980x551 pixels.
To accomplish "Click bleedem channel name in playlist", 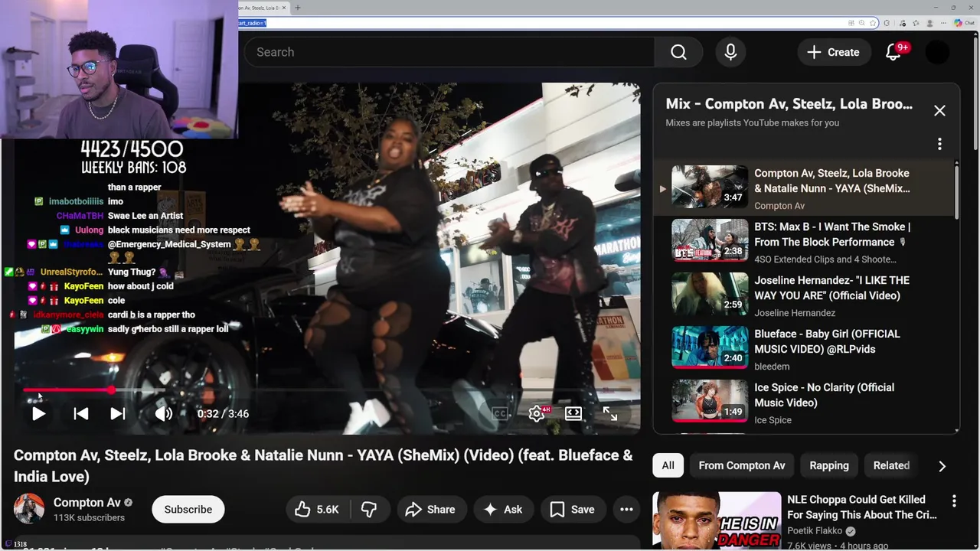I will coord(772,367).
